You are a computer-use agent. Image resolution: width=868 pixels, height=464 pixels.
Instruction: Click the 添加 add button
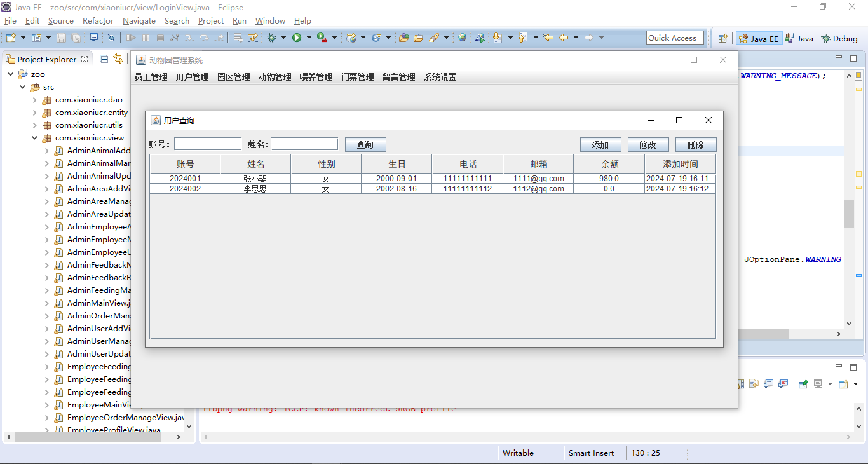[x=600, y=145]
